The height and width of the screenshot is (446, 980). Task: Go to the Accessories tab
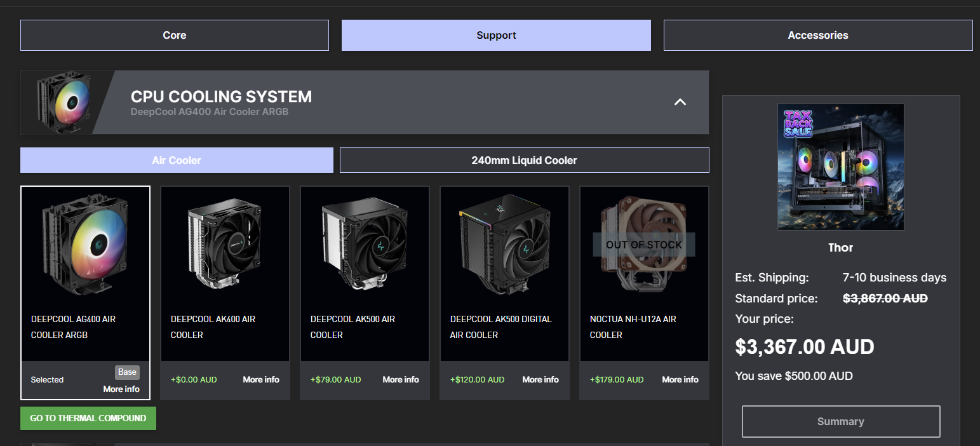818,36
